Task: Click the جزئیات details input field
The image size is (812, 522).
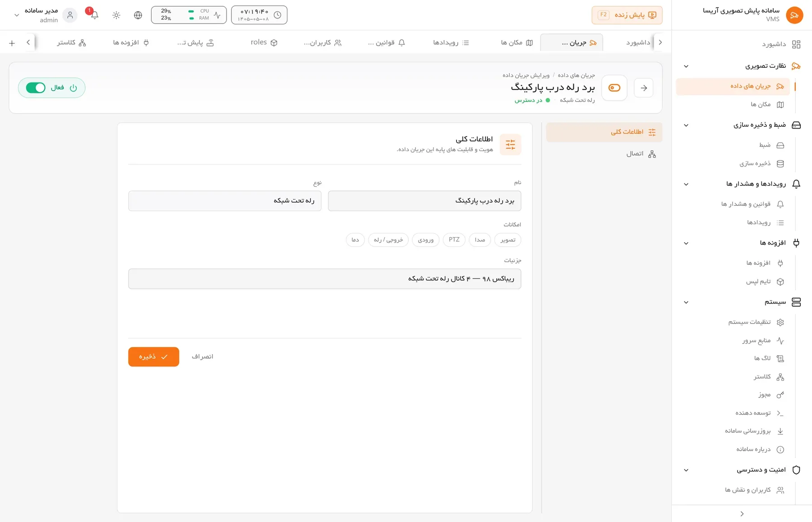Action: pyautogui.click(x=325, y=279)
